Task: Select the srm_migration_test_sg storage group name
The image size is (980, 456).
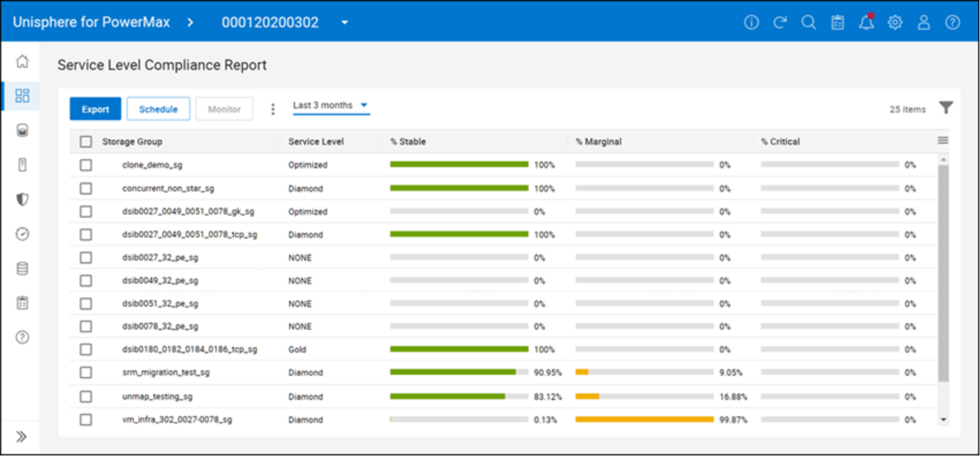Action: pyautogui.click(x=166, y=373)
